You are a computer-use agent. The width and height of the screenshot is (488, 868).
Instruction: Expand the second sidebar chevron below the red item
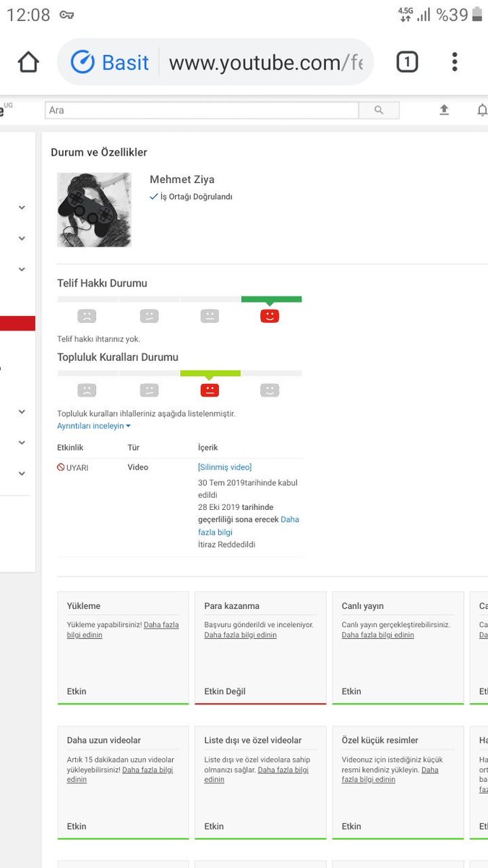click(x=22, y=442)
